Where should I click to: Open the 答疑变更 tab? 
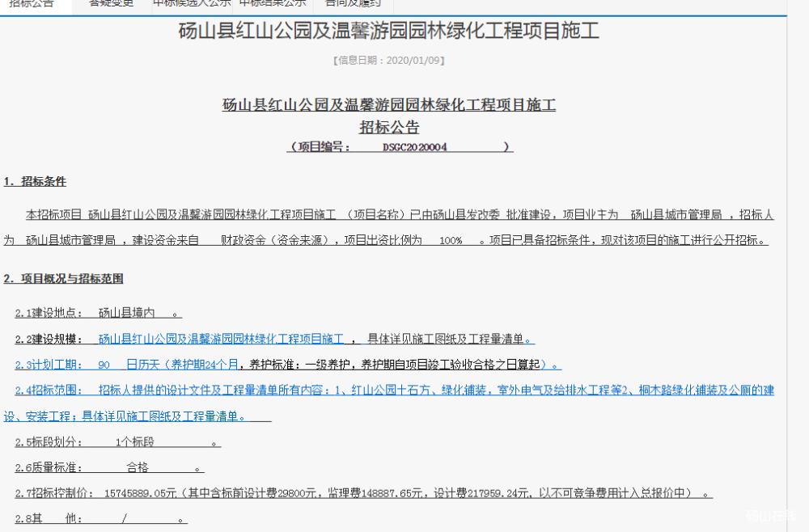point(112,3)
